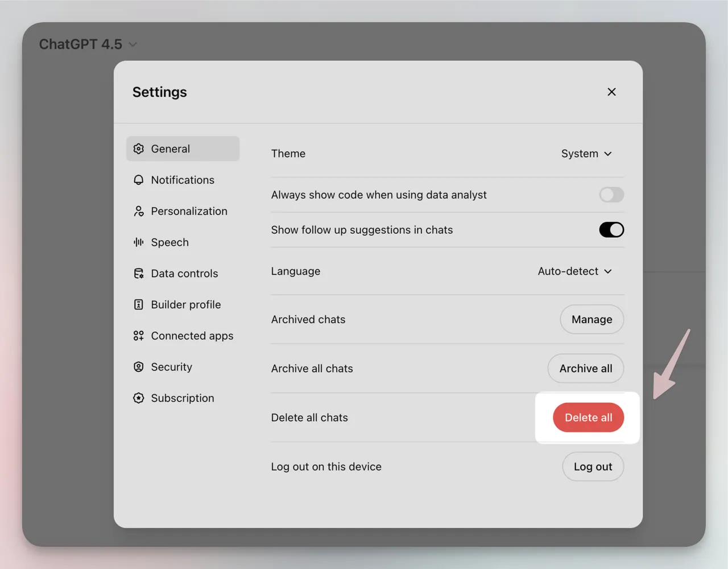Click the Connected apps grid icon
This screenshot has width=728, height=569.
[139, 336]
